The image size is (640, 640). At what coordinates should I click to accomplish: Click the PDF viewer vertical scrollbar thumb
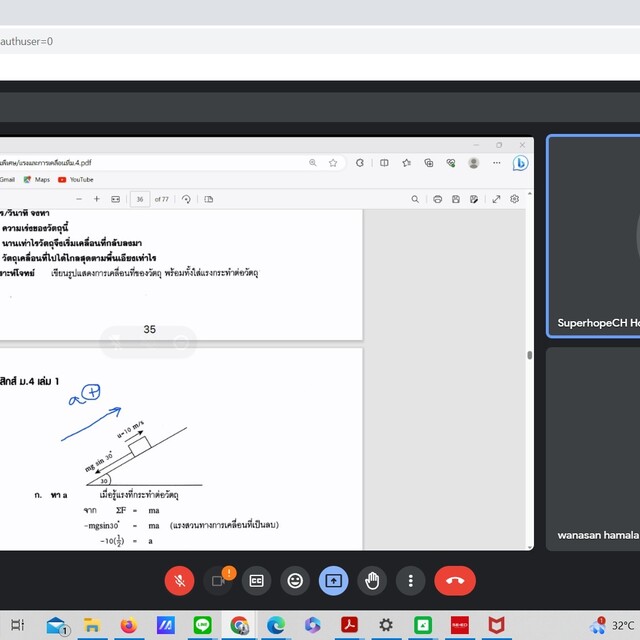[x=530, y=355]
